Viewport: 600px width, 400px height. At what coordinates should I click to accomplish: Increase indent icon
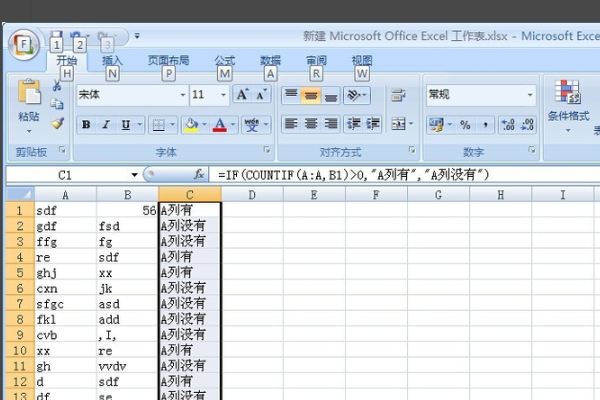pos(372,124)
